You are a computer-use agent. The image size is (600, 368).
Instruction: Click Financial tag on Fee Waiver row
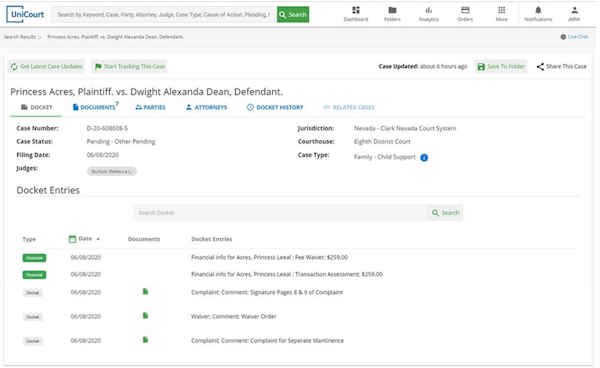point(34,258)
